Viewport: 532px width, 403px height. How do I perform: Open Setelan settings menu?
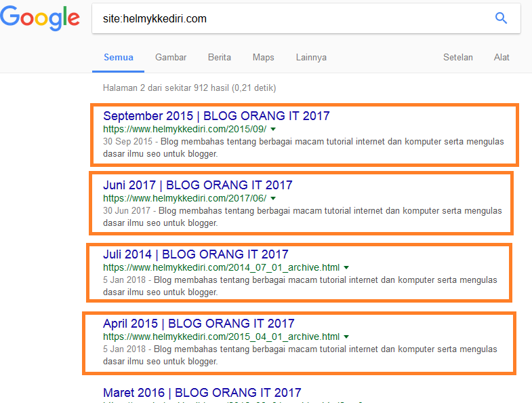[x=457, y=57]
